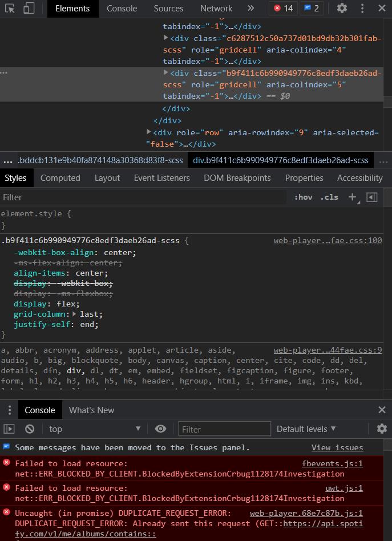Open the Sources tab
This screenshot has height=541, width=392.
[x=168, y=9]
